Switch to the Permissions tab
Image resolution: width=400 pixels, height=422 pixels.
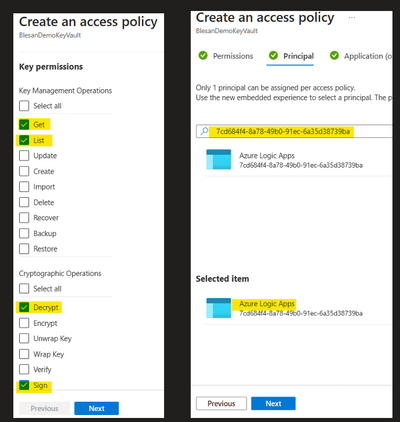pyautogui.click(x=233, y=56)
